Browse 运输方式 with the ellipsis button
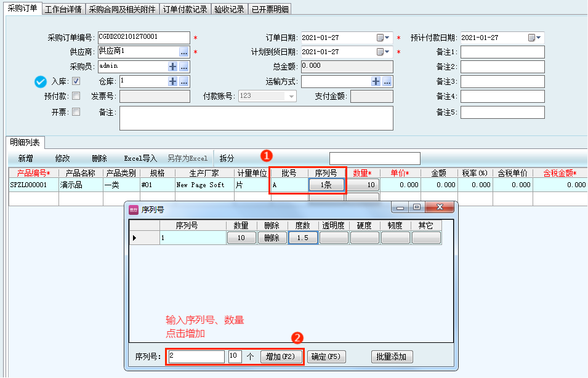This screenshot has height=378, width=588. click(387, 81)
